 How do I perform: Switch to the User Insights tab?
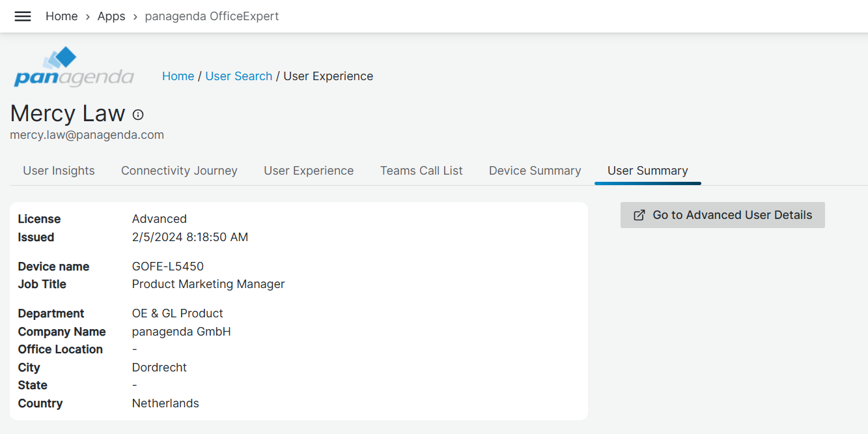(59, 171)
